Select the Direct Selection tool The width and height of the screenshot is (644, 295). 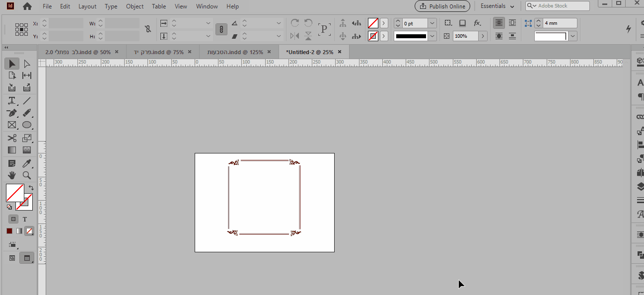point(27,64)
